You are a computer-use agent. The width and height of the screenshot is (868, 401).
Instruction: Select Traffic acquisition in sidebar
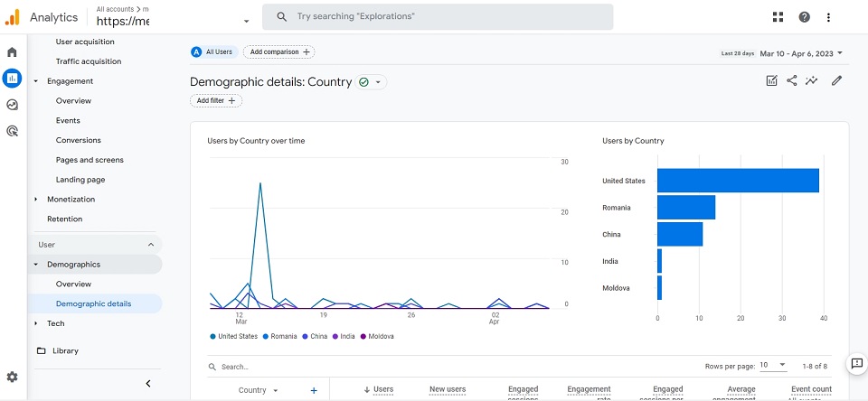click(x=89, y=61)
